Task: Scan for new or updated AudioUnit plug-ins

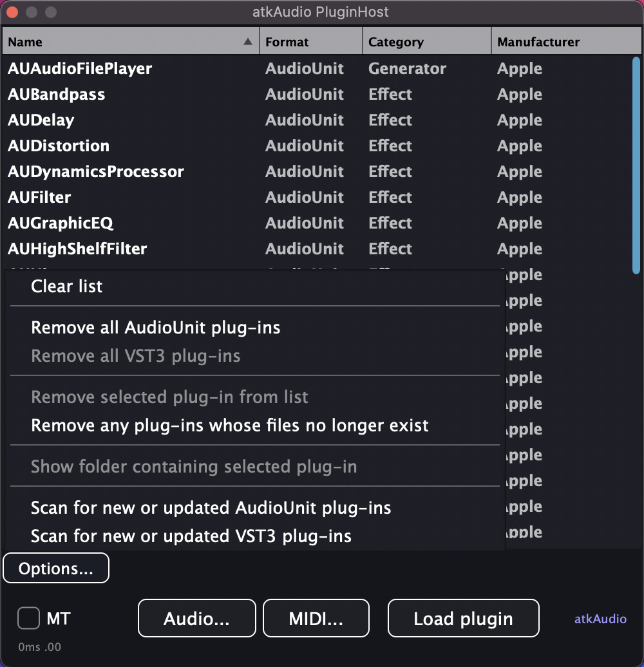Action: pos(211,508)
